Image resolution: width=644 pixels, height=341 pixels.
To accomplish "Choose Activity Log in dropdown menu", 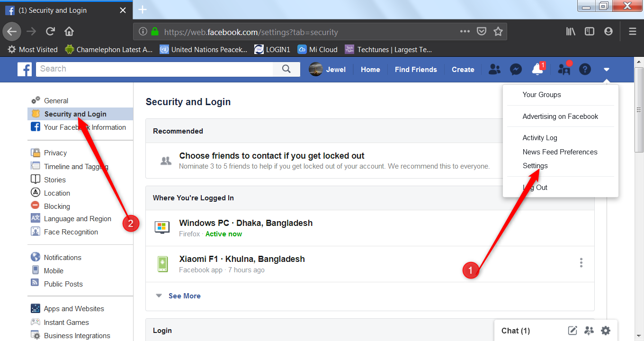I will pos(540,138).
